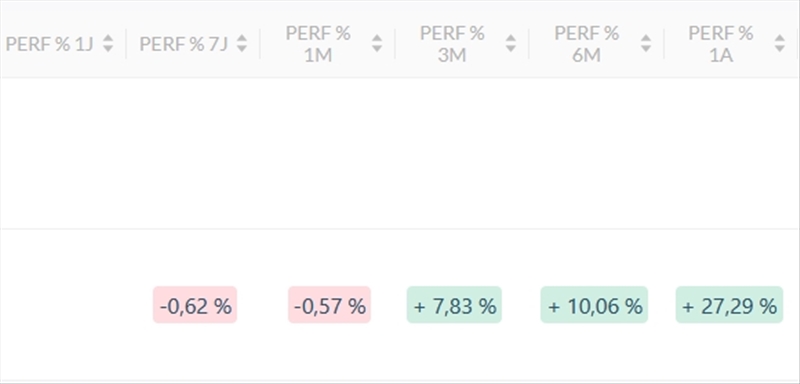Select the + 27,29 % one-year badge

point(729,305)
